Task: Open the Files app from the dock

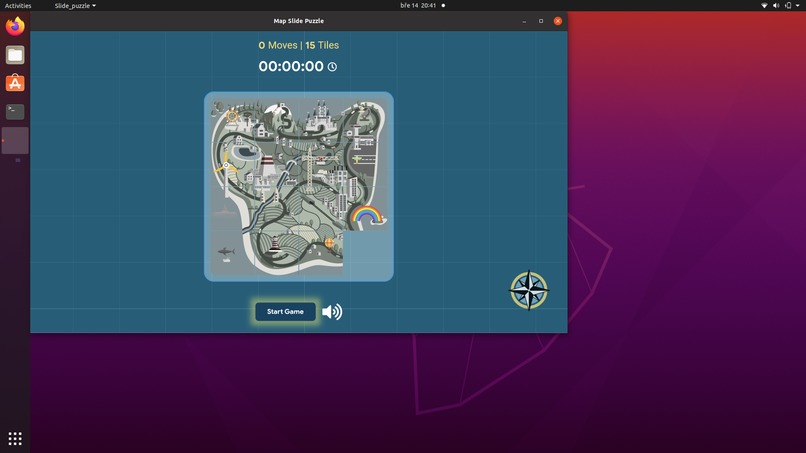Action: pos(15,55)
